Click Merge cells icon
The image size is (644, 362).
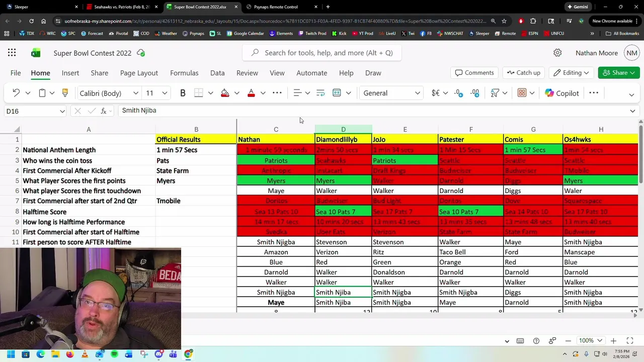pos(337,93)
